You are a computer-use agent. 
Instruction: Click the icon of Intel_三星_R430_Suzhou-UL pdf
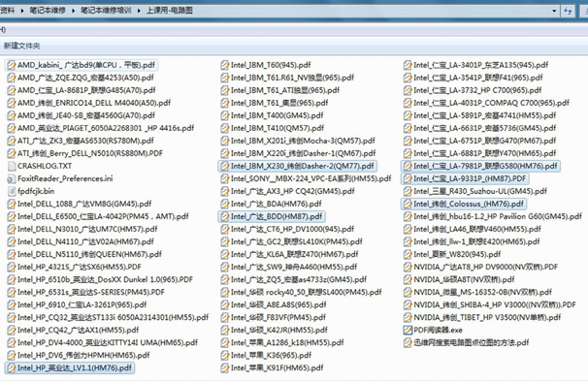[x=408, y=191]
